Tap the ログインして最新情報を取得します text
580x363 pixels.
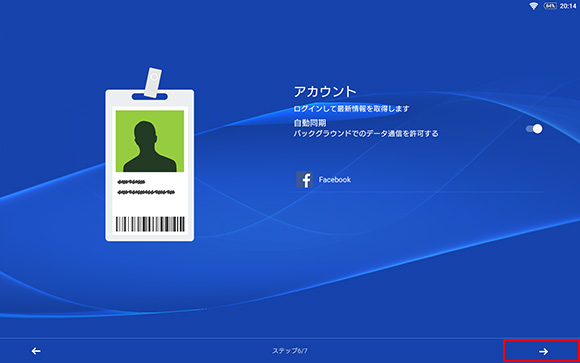click(351, 109)
